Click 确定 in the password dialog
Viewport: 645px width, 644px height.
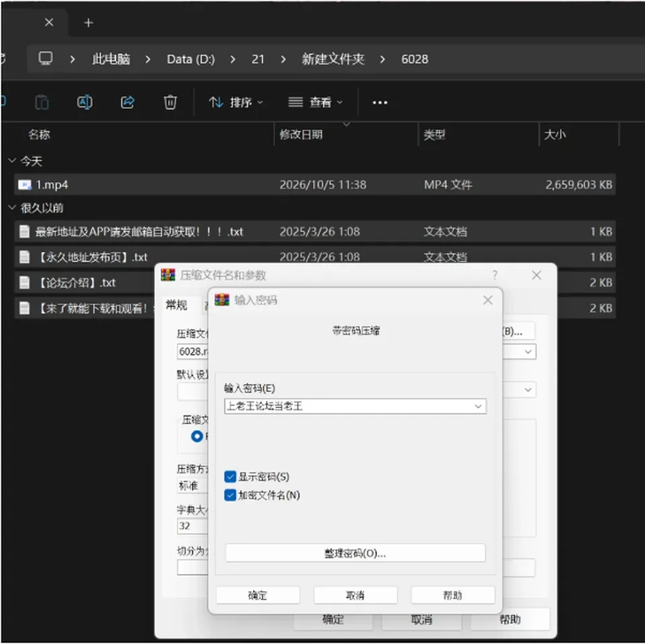coord(258,595)
